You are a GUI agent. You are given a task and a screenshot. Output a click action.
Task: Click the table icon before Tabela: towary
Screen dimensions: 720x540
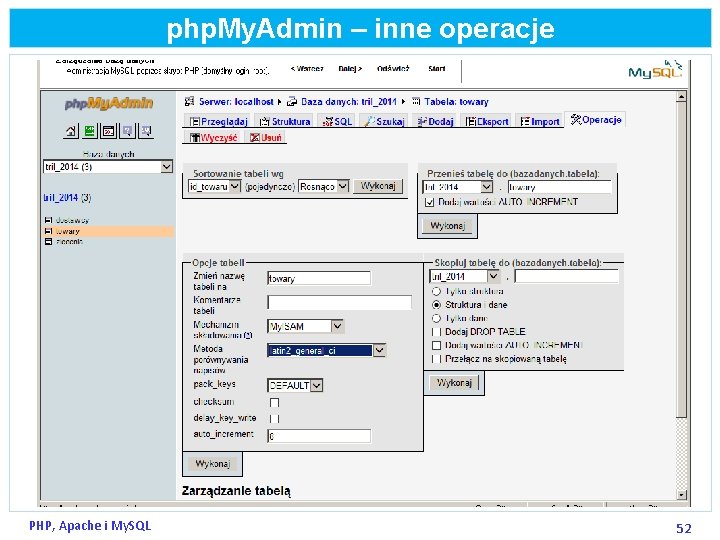[416, 101]
